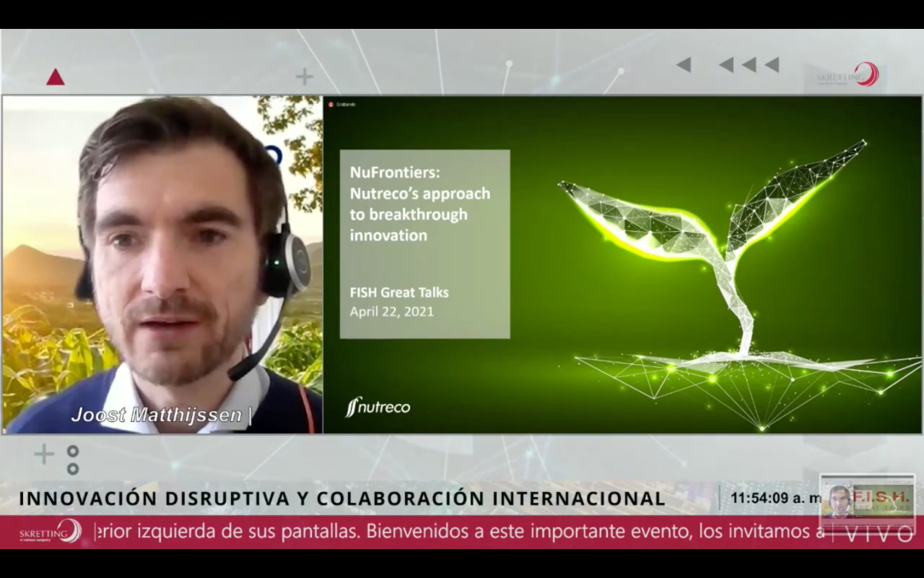Click the Nutreco logo on the slide

378,407
